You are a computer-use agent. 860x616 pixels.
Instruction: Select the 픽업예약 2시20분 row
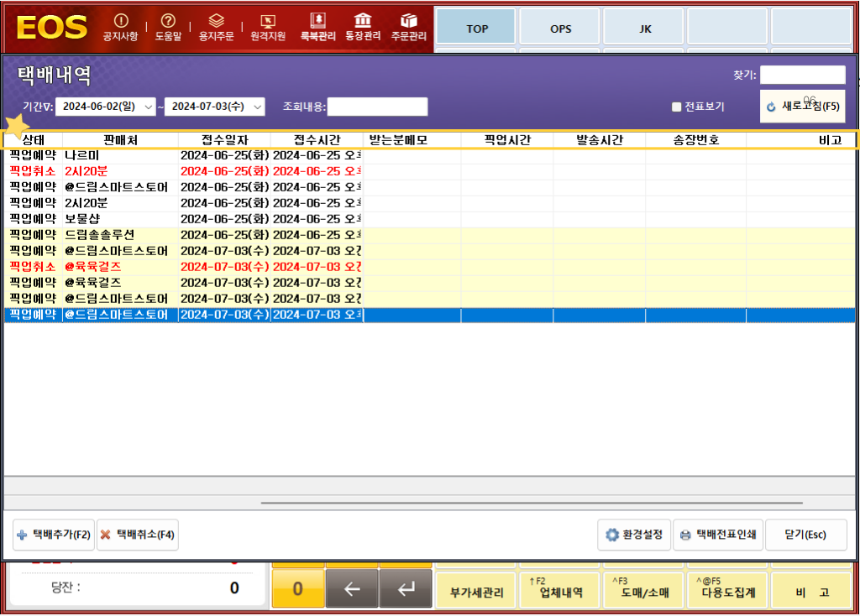coord(429,203)
